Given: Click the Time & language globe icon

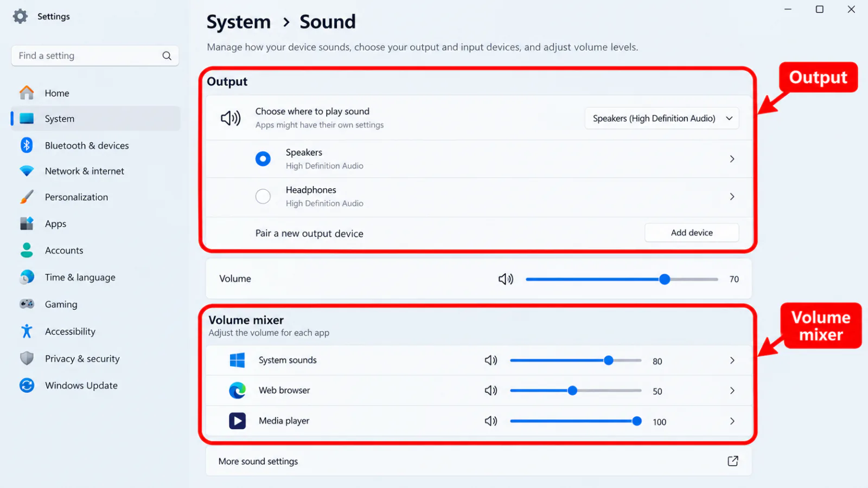Looking at the screenshot, I should click(x=27, y=277).
